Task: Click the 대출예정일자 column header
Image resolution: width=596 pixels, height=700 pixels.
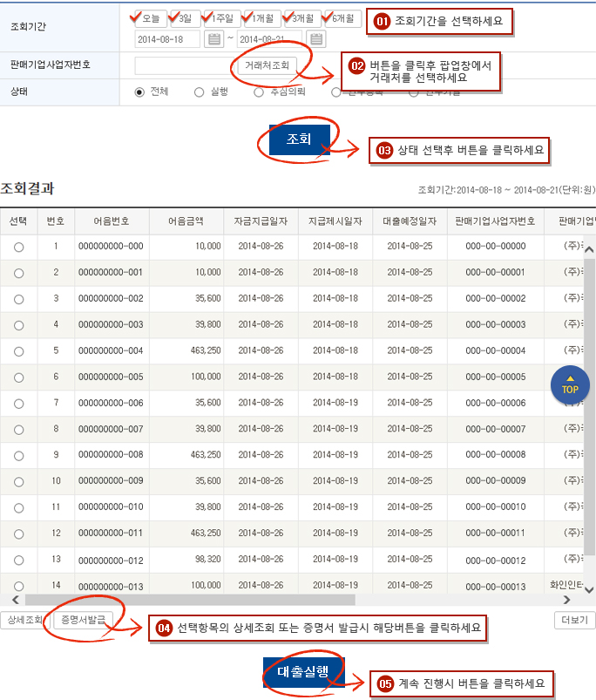Action: point(410,221)
